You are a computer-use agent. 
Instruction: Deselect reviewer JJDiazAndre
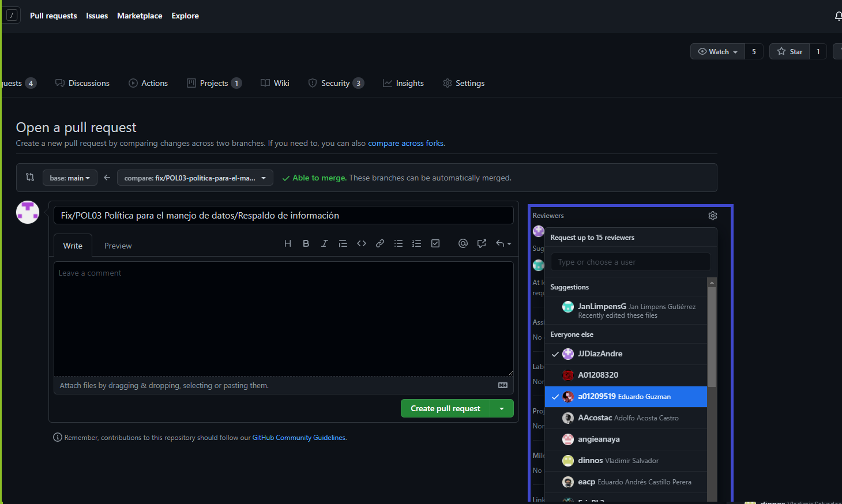[x=626, y=354]
